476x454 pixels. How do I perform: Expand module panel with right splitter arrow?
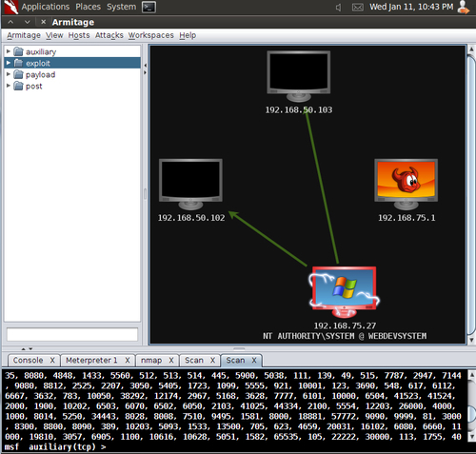tap(145, 72)
